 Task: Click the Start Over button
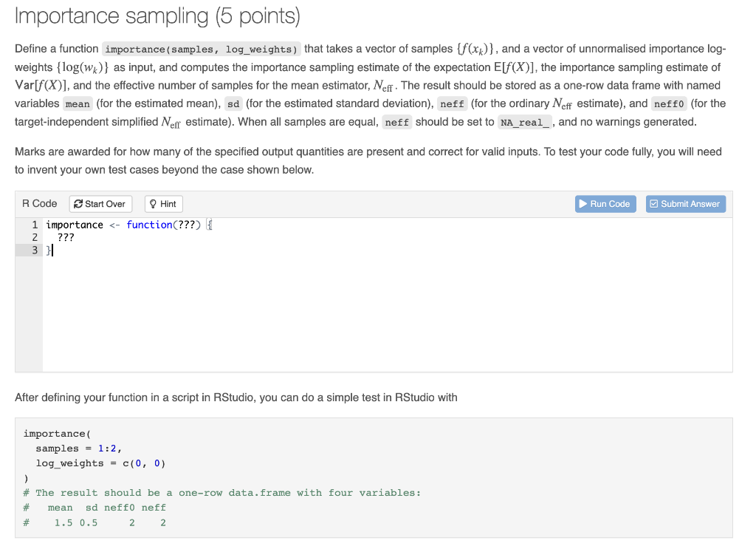100,203
